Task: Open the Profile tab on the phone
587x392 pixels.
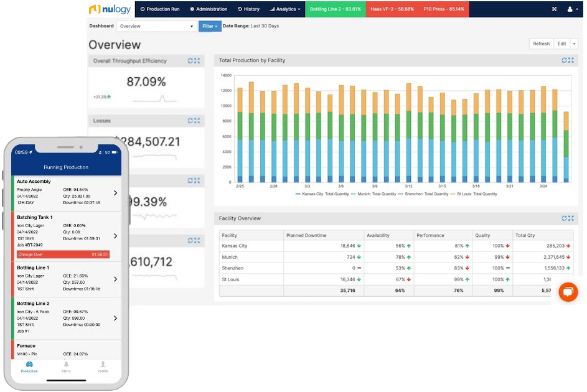Action: pyautogui.click(x=103, y=366)
